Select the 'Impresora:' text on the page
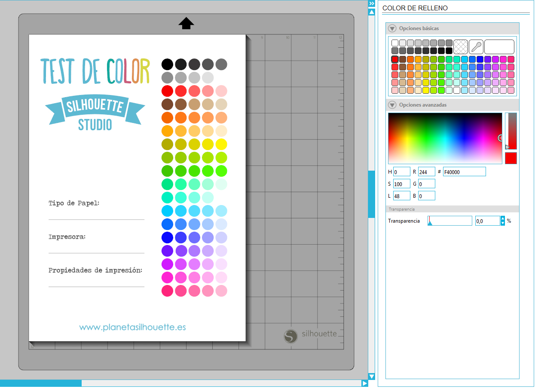 tap(67, 237)
